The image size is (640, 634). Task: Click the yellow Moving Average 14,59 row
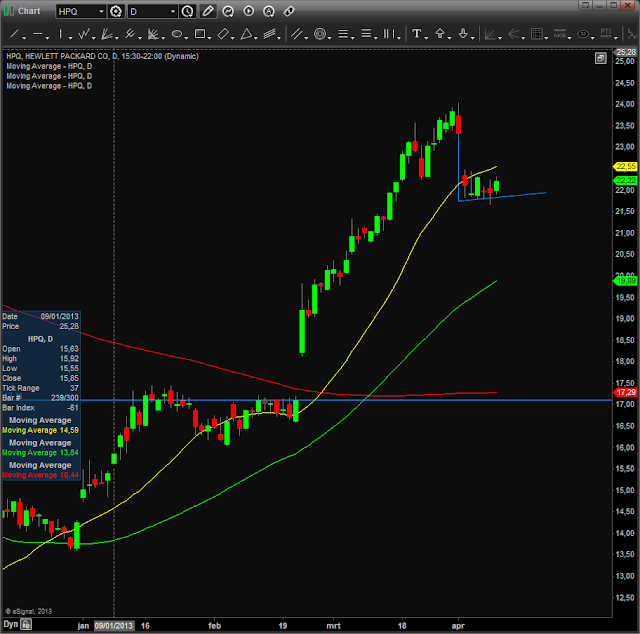point(40,430)
